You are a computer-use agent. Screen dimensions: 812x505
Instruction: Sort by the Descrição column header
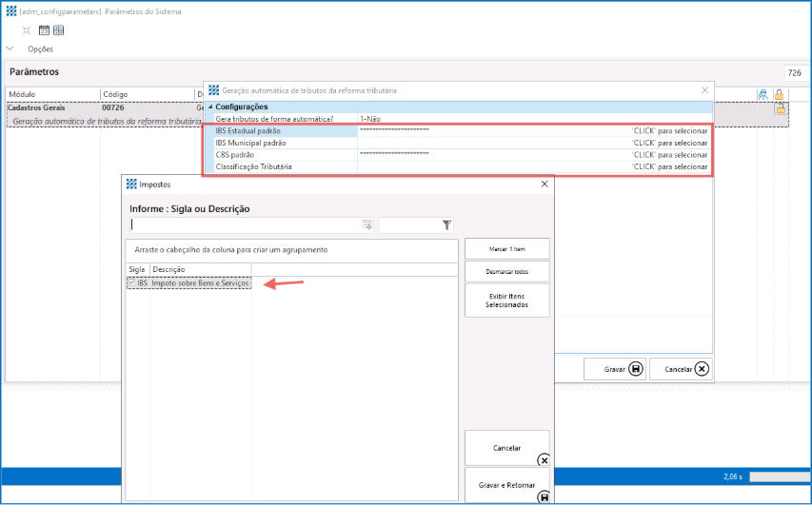tap(168, 269)
